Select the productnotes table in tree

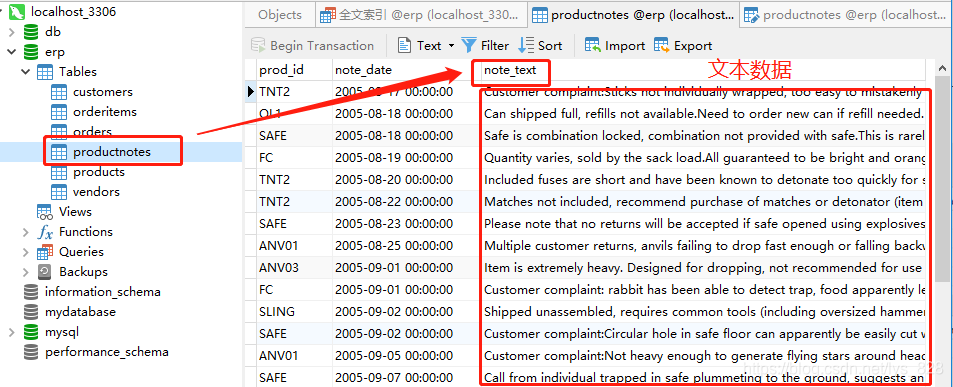click(112, 152)
